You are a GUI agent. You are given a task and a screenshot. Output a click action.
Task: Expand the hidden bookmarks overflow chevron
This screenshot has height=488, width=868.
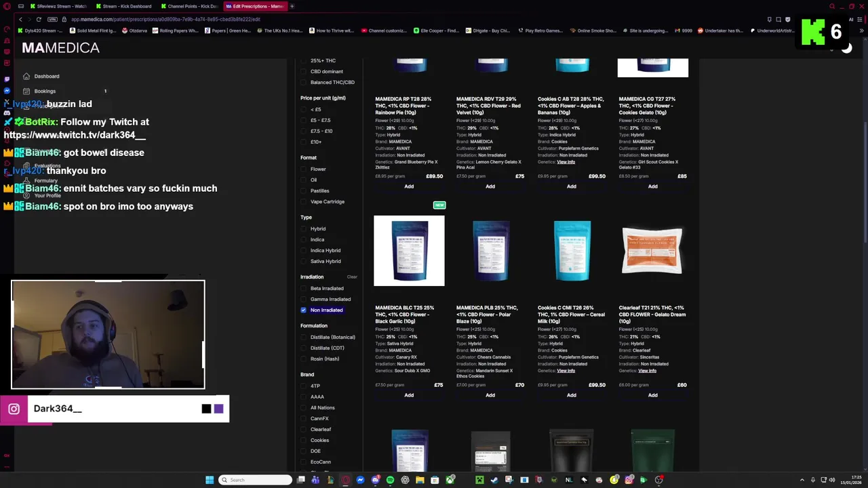point(863,30)
